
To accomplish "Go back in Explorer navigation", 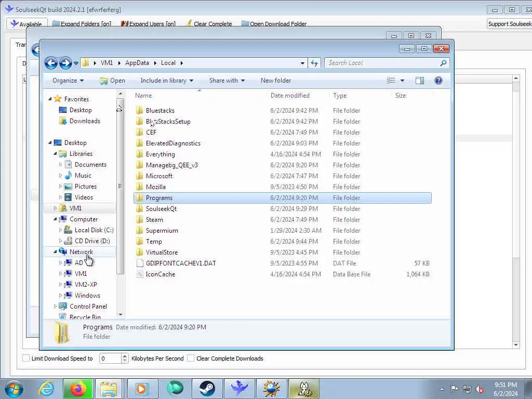I will (51, 63).
